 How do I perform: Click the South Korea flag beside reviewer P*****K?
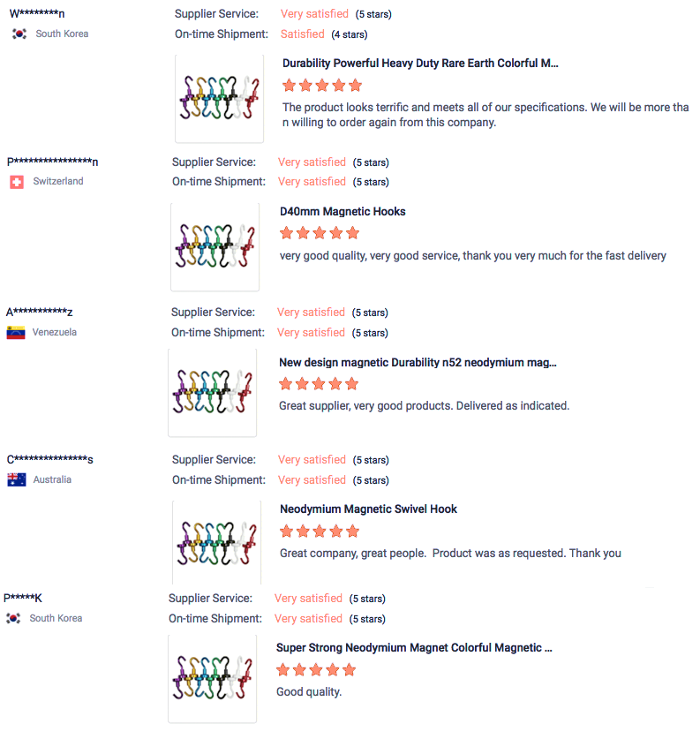[13, 619]
